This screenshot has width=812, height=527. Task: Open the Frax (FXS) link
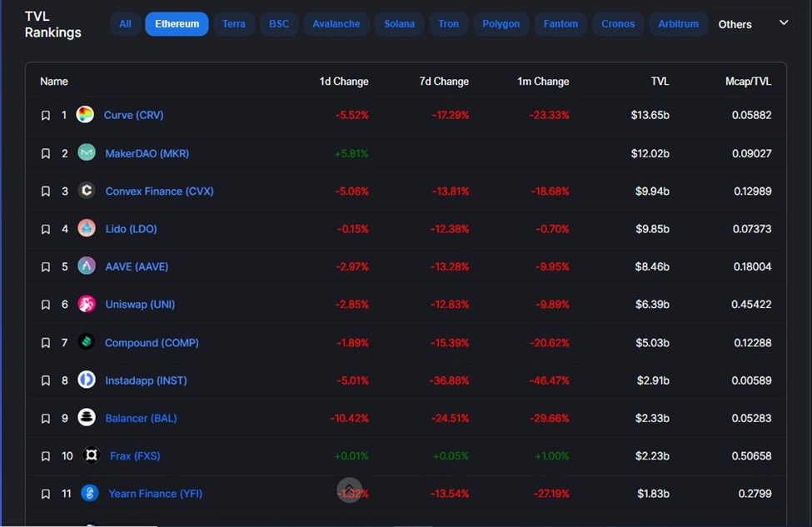coord(135,456)
